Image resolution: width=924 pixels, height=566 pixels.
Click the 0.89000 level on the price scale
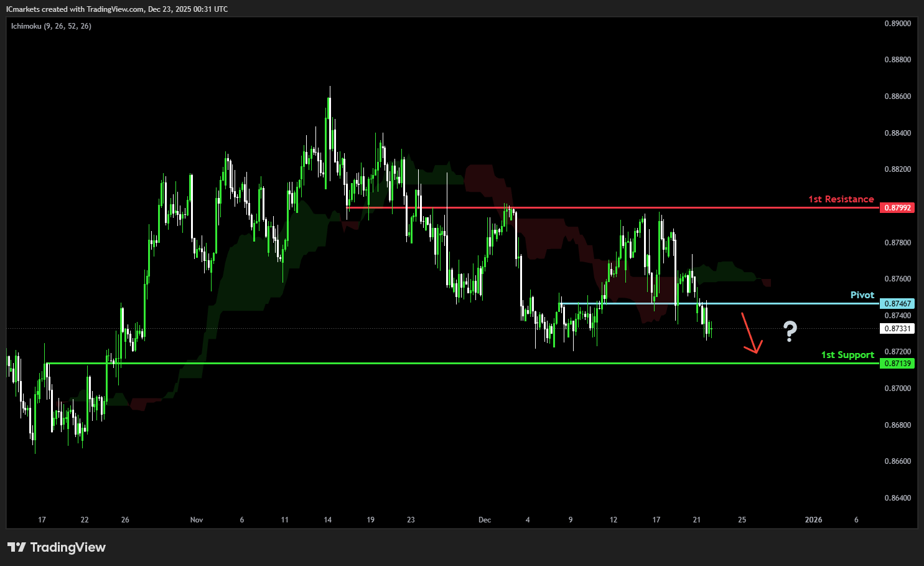pyautogui.click(x=897, y=24)
